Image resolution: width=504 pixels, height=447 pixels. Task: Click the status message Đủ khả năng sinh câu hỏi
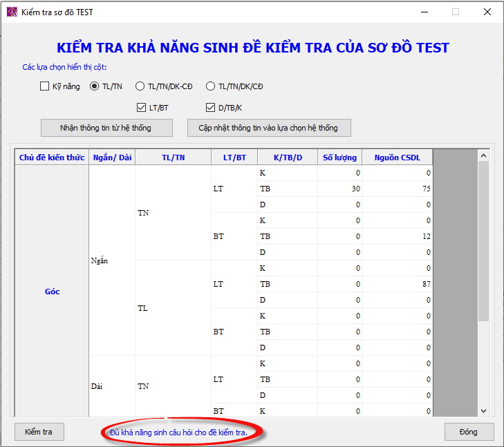click(178, 432)
